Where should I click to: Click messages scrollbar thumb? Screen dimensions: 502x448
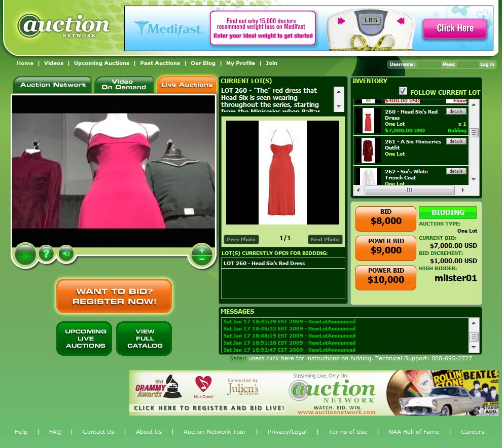point(474,337)
